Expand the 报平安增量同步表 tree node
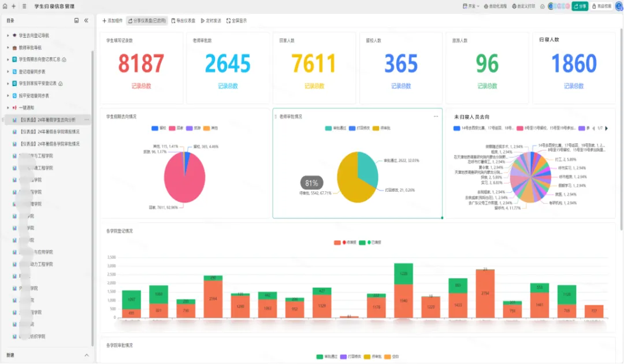 (8, 96)
